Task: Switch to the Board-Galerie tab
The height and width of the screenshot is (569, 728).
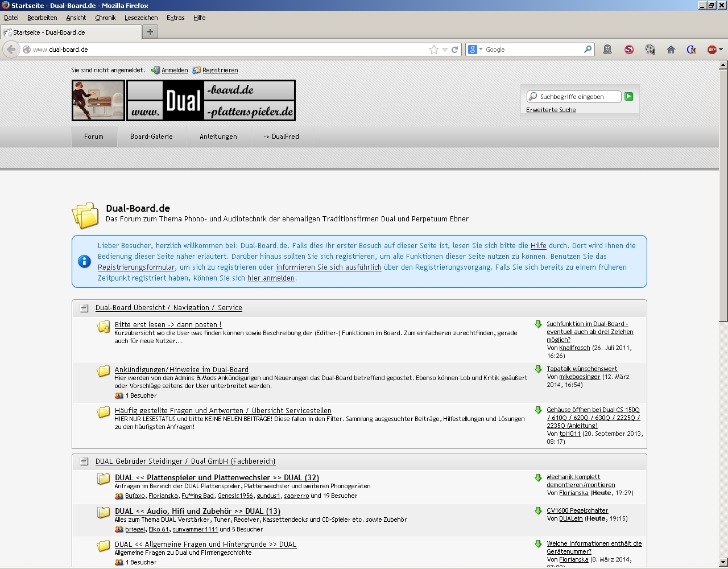Action: point(151,137)
